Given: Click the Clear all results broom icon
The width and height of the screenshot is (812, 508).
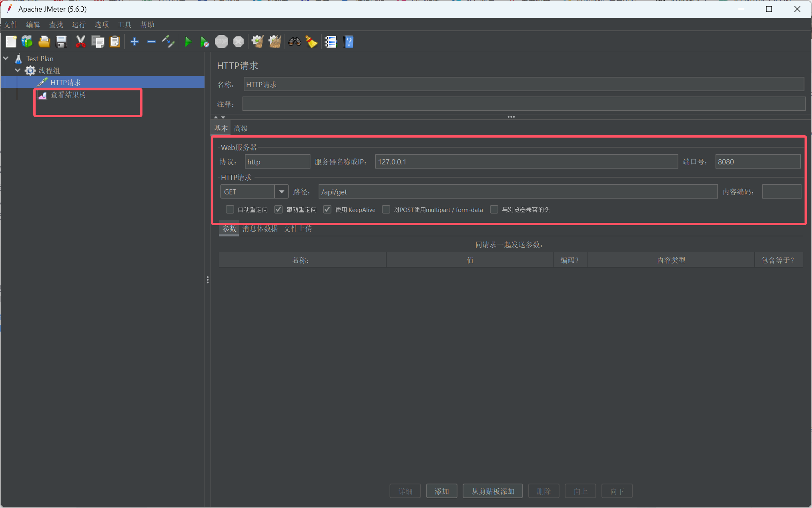Looking at the screenshot, I should pyautogui.click(x=275, y=41).
